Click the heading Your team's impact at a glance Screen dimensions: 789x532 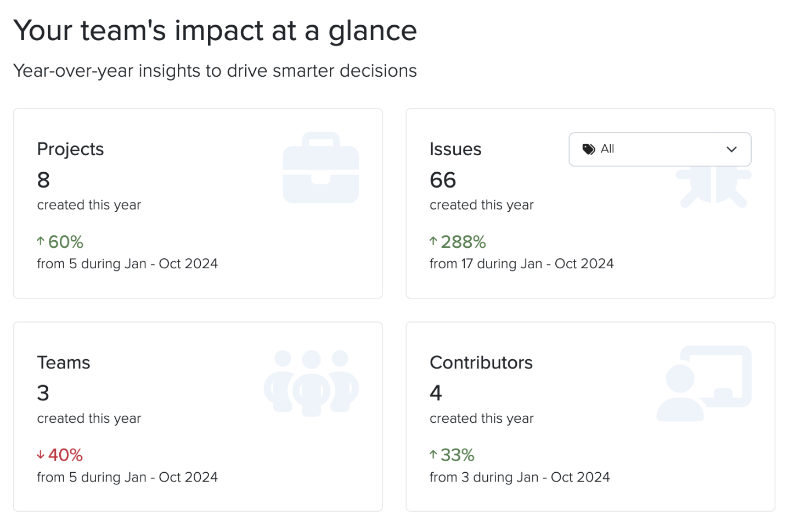click(216, 31)
